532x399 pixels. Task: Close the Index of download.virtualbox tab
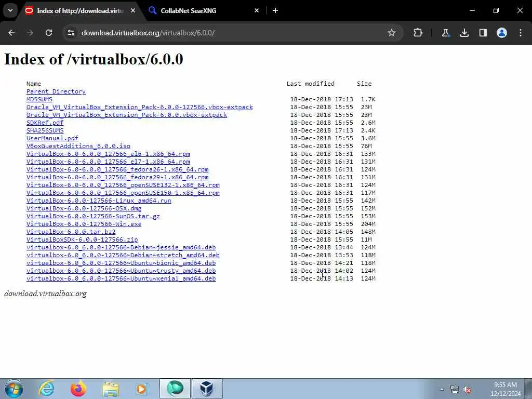point(133,10)
